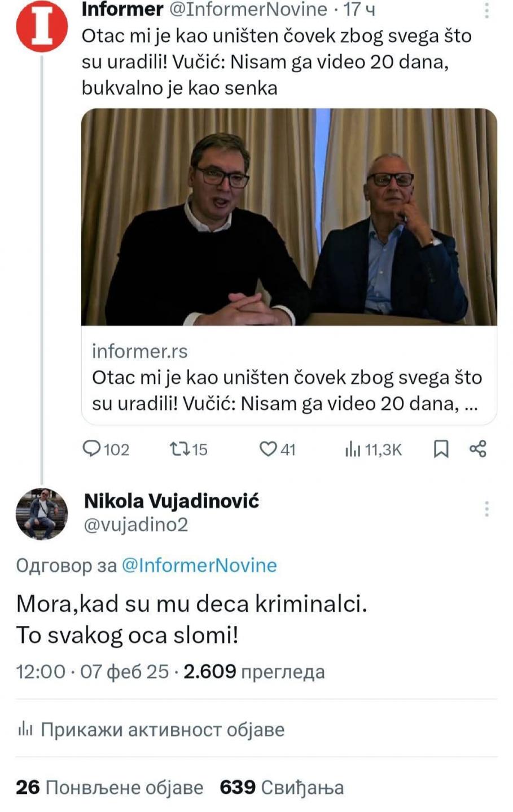This screenshot has width=513, height=812.
Task: Open the informer.rs article preview image
Action: pyautogui.click(x=289, y=217)
